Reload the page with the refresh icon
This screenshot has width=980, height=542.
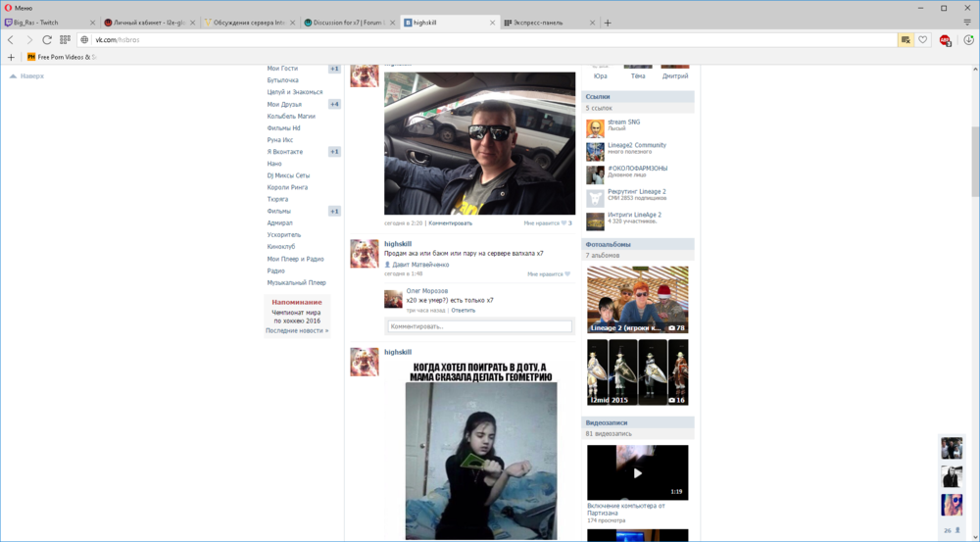[46, 40]
